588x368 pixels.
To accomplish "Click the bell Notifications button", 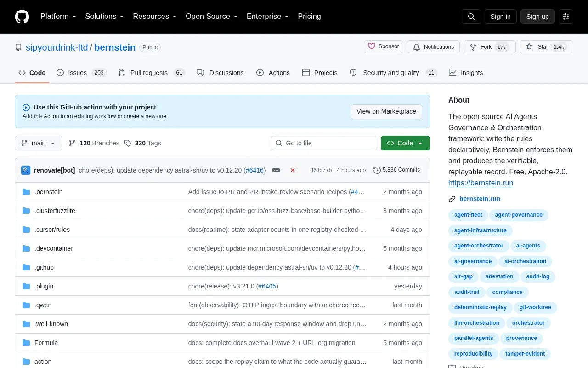I will coord(433,47).
